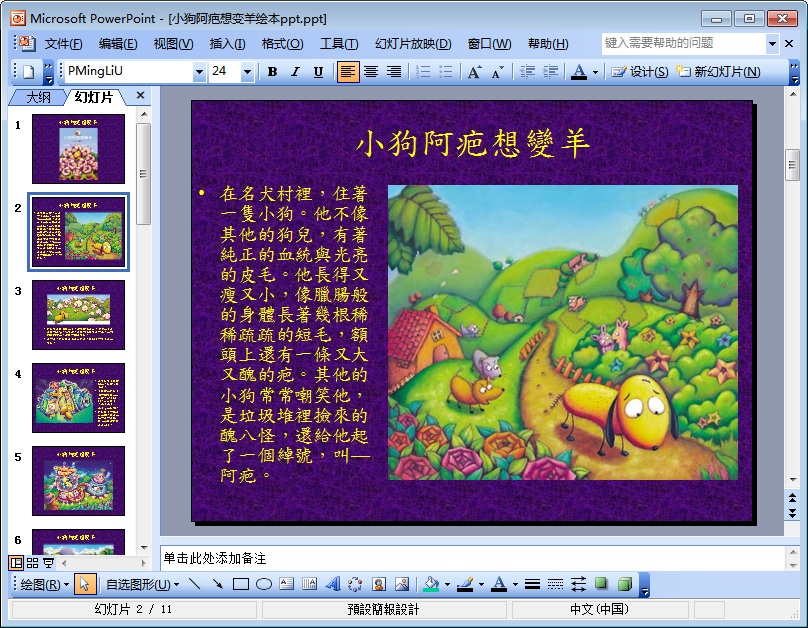Create new blank presentation icon
The height and width of the screenshot is (628, 808).
pyautogui.click(x=29, y=72)
